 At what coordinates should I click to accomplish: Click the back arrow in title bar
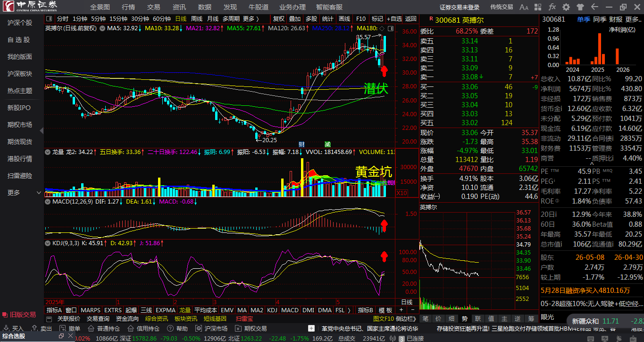[594, 7]
